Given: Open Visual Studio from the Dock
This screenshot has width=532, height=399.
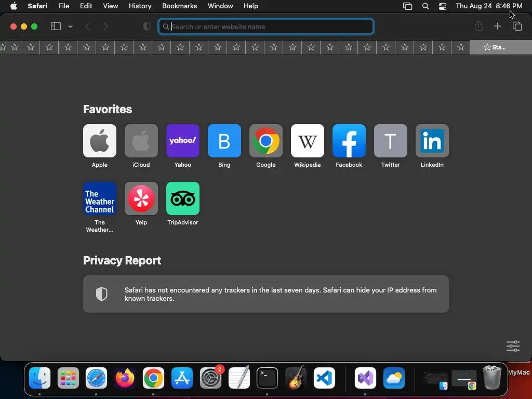Looking at the screenshot, I should coord(365,378).
